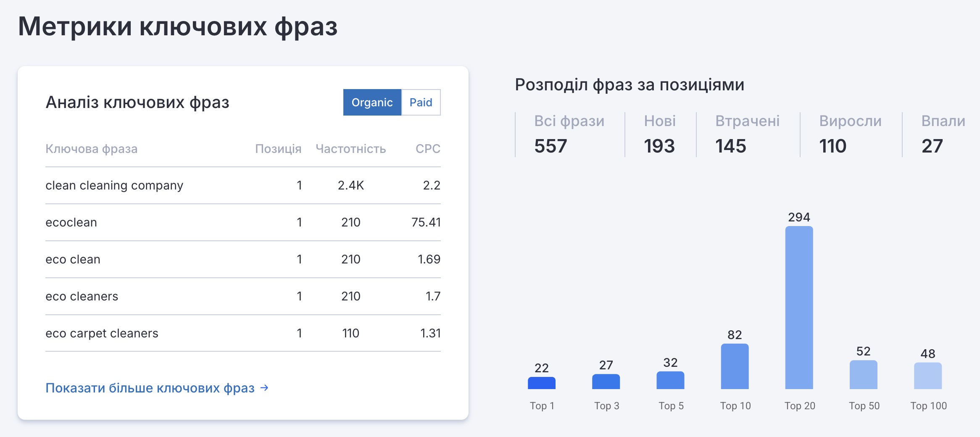980x437 pixels.
Task: Select the 'Нові' phrases filter
Action: point(659,134)
